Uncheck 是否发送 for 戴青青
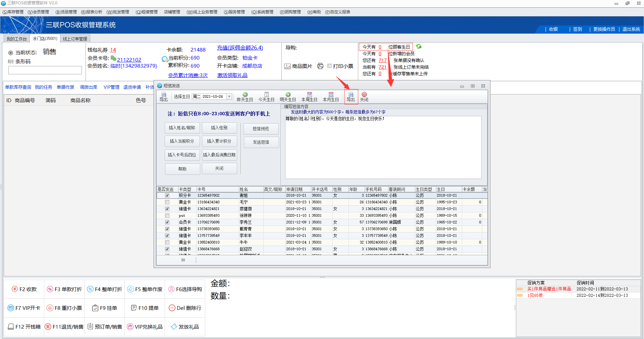644x339 pixels. click(167, 229)
